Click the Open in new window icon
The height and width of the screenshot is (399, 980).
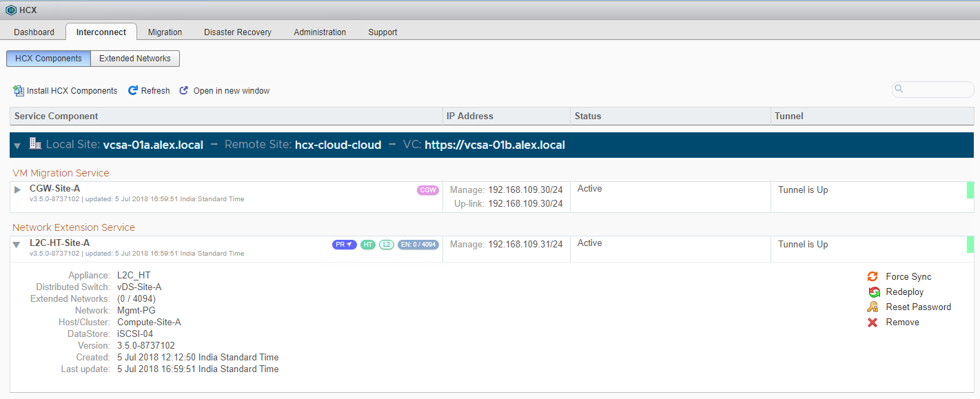[x=184, y=91]
